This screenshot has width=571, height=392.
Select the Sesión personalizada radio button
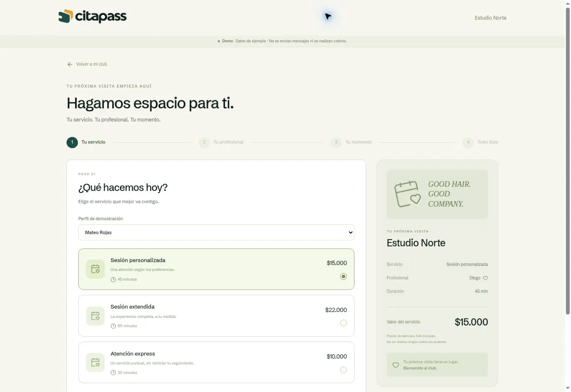(344, 276)
